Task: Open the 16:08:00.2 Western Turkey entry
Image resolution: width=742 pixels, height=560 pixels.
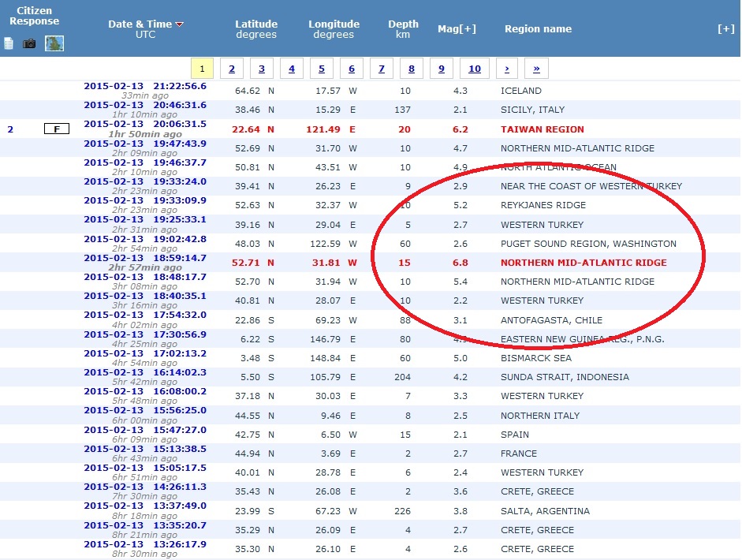Action: pos(145,391)
